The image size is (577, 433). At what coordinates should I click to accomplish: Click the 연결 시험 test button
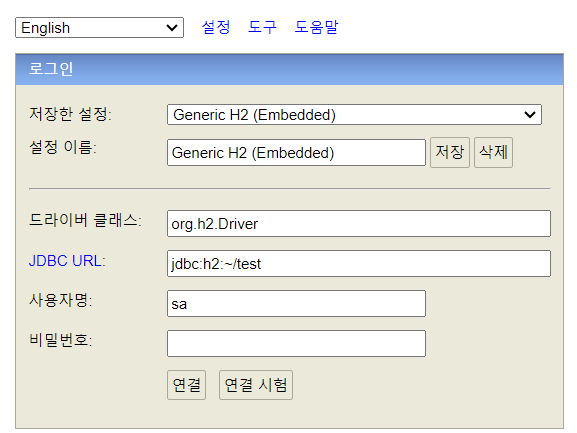point(256,385)
